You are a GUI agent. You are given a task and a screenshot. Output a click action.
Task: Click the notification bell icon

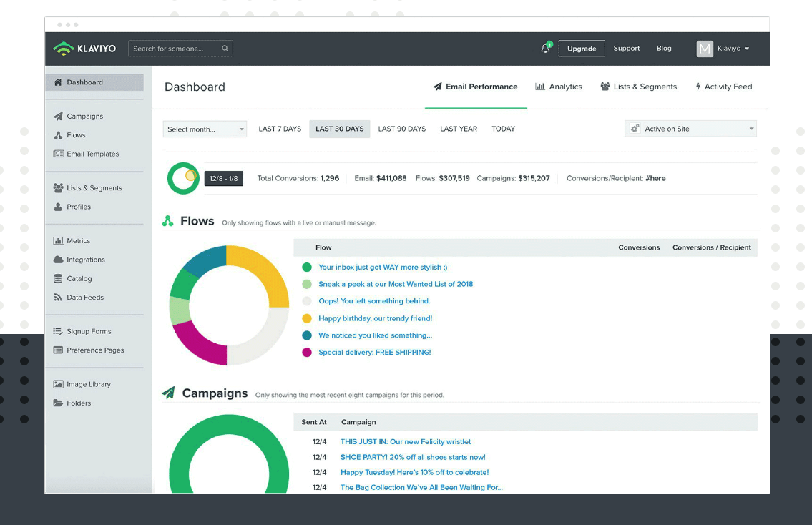[545, 49]
